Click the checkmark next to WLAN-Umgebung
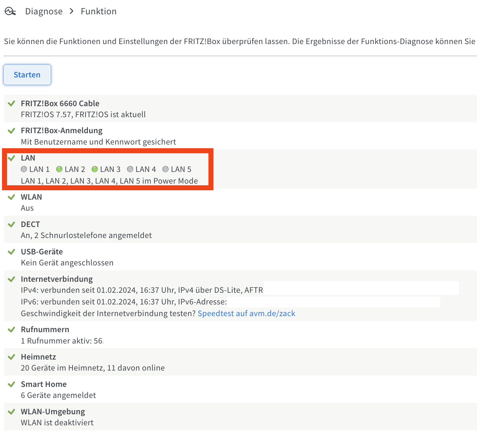The height and width of the screenshot is (448, 477). pos(12,412)
